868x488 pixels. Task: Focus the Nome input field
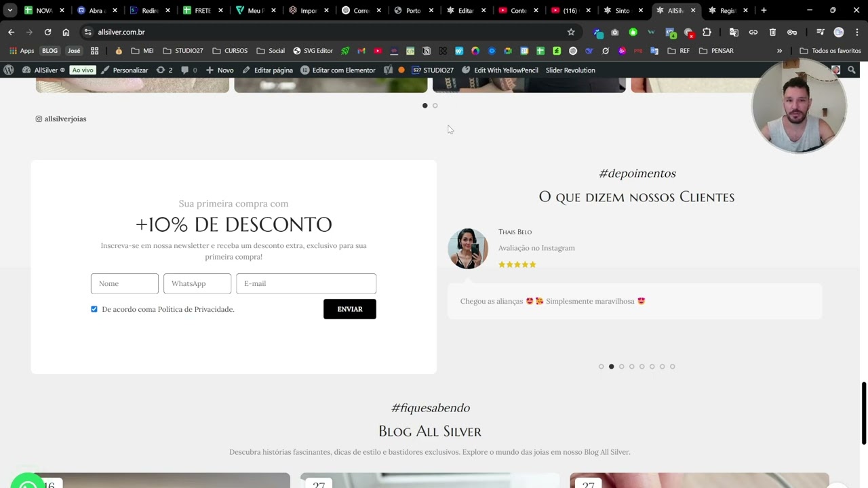[x=125, y=283]
